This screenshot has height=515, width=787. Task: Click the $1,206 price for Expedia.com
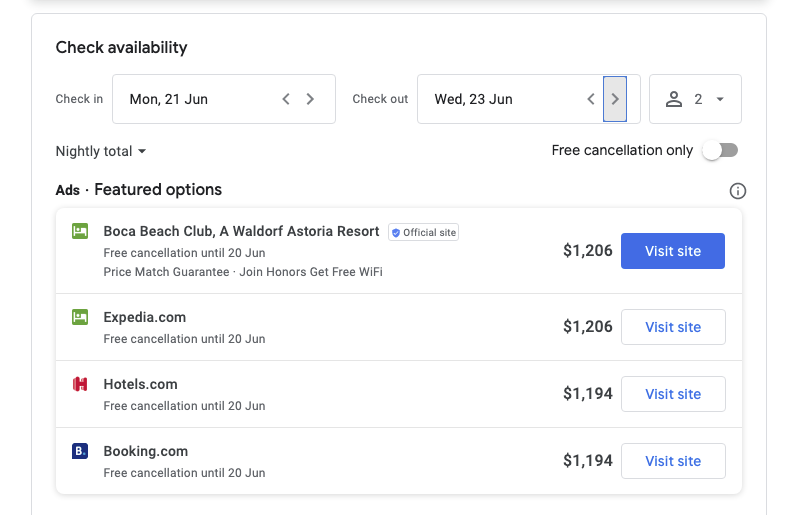tap(588, 327)
